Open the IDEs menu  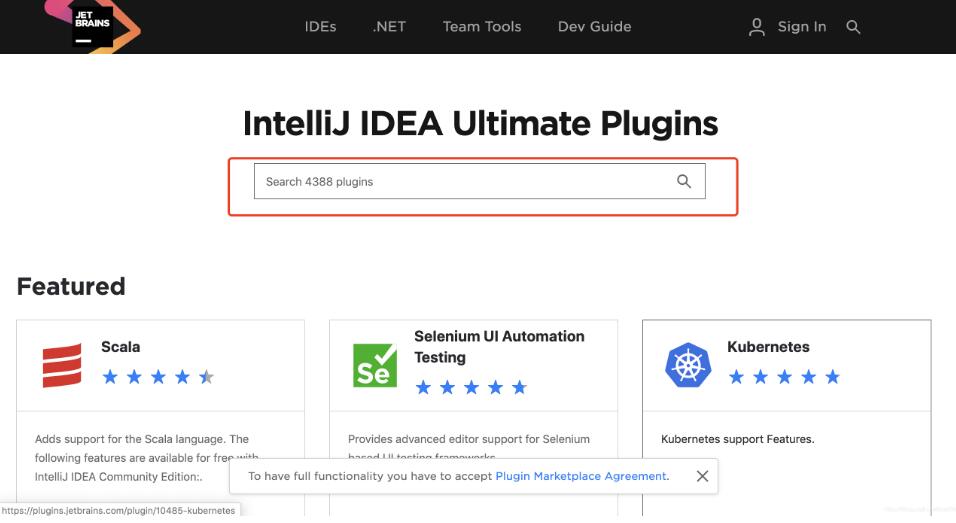(x=320, y=27)
